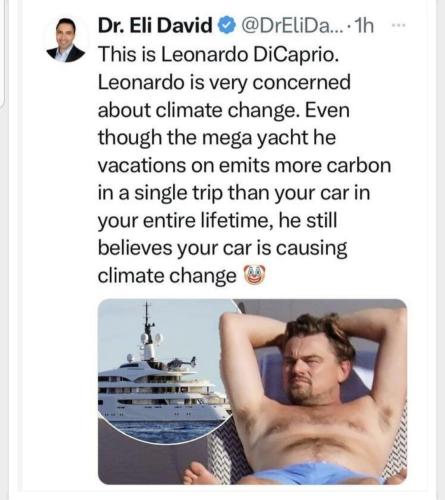Click the helicopter on the yacht deck
Screen dimensions: 445x500
click(x=182, y=363)
